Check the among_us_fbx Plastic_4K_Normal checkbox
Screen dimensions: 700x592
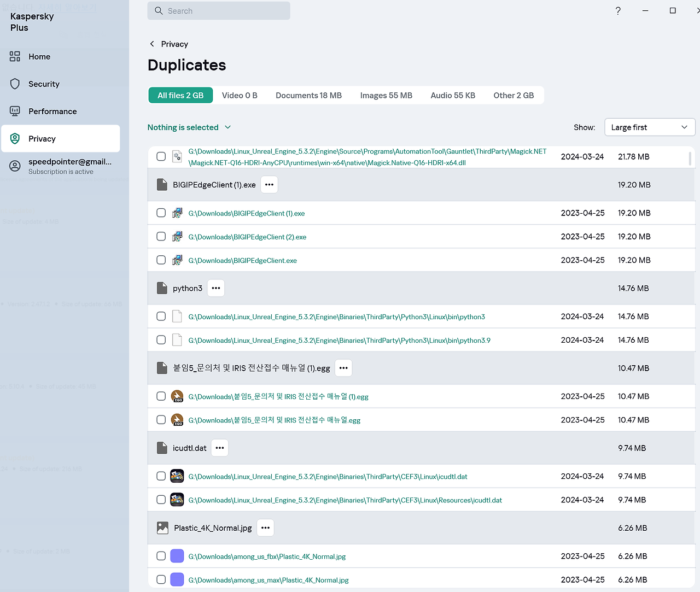coord(161,555)
